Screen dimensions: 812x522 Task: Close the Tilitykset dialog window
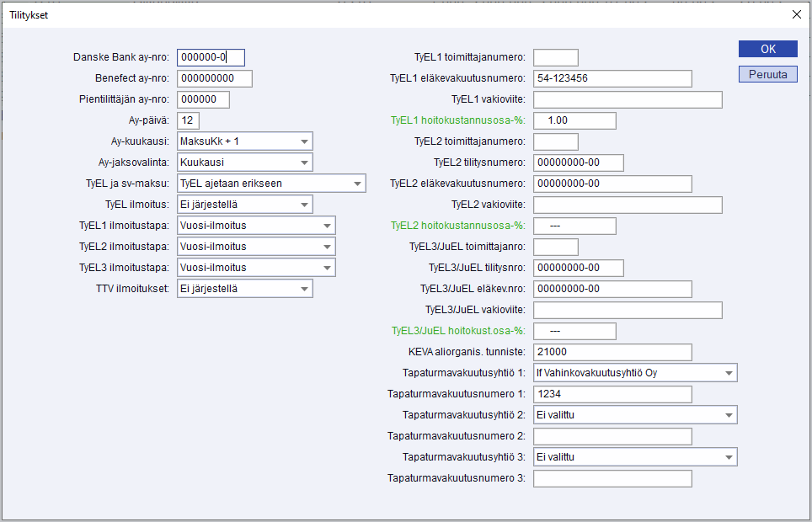pyautogui.click(x=796, y=14)
